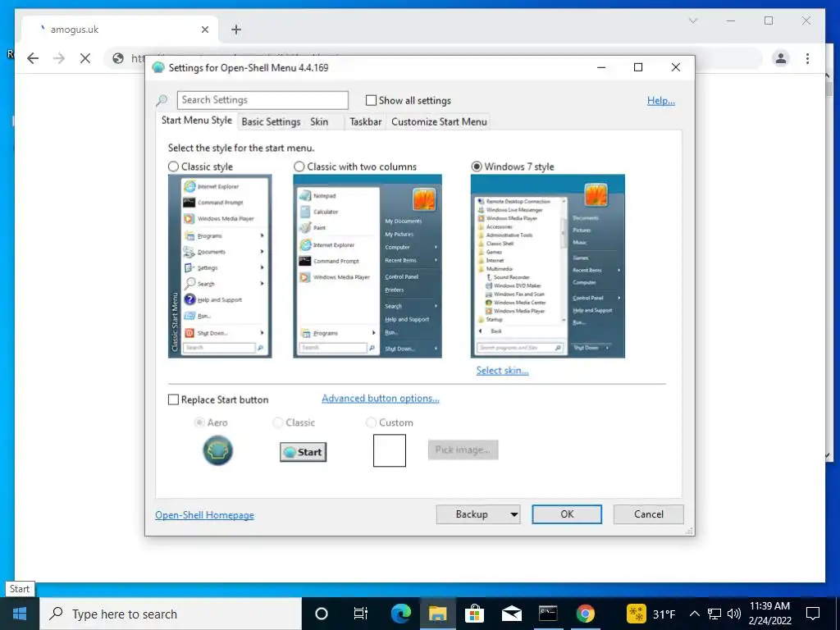The height and width of the screenshot is (630, 840).
Task: Open the notification center icon
Action: pos(813,614)
